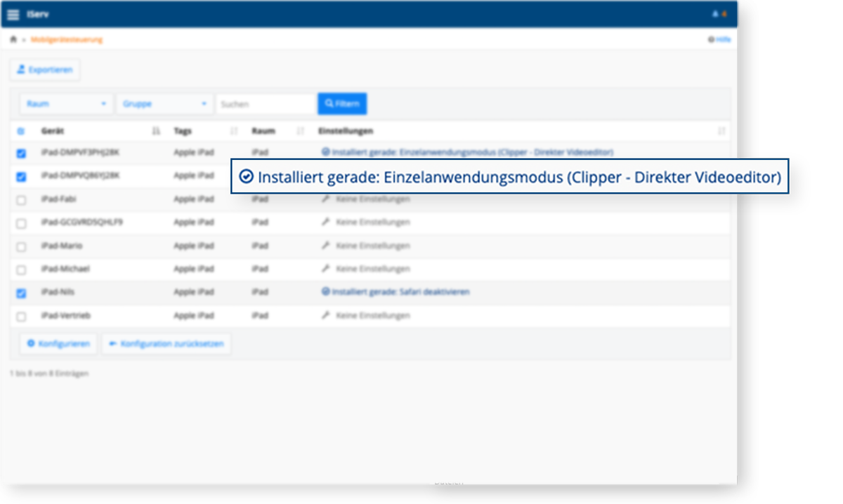Go to the home breadcrumb icon
The image size is (843, 504).
13,39
